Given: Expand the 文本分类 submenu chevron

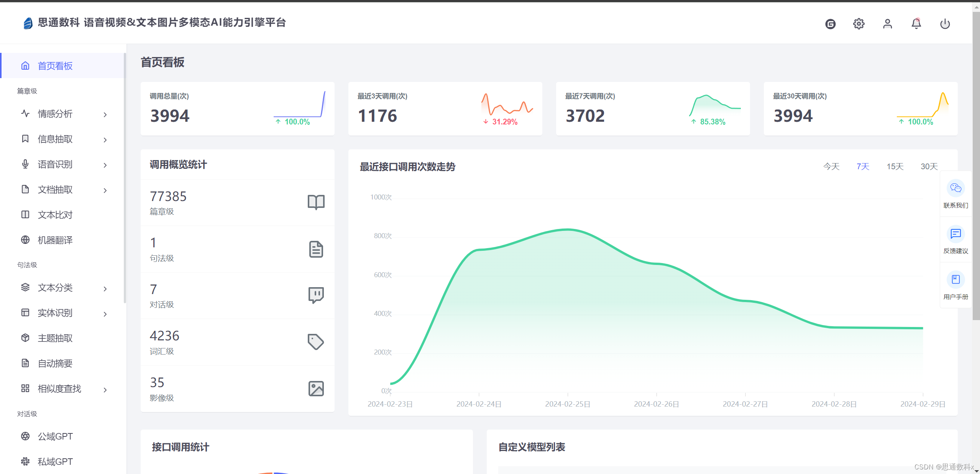Looking at the screenshot, I should [105, 289].
